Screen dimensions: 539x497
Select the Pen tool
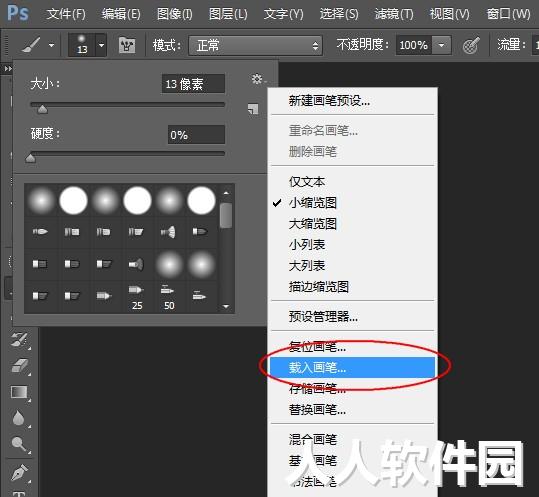(x=19, y=472)
